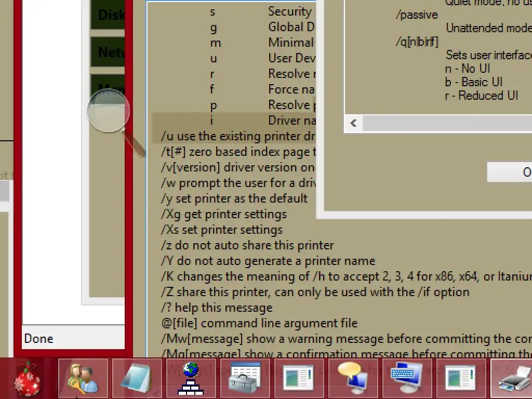This screenshot has width=532, height=399.
Task: Click the 'b - Basic UI' line
Action: click(x=474, y=82)
